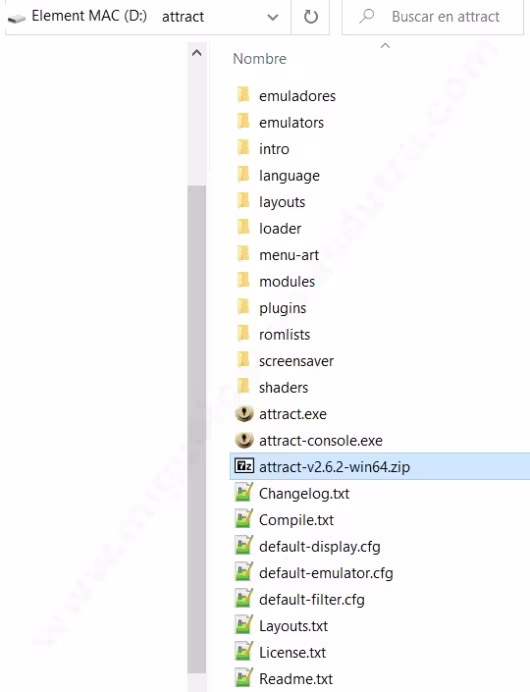Click the emulators folder icon

coord(244,122)
